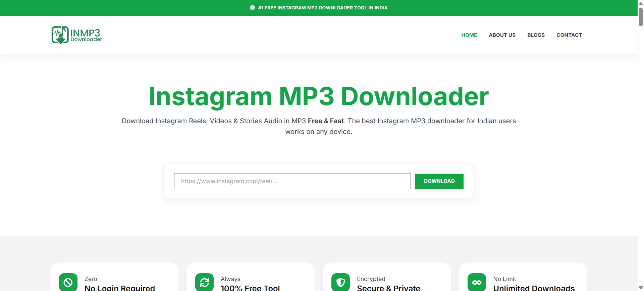Click the '100% Free Tool' card title

250,288
